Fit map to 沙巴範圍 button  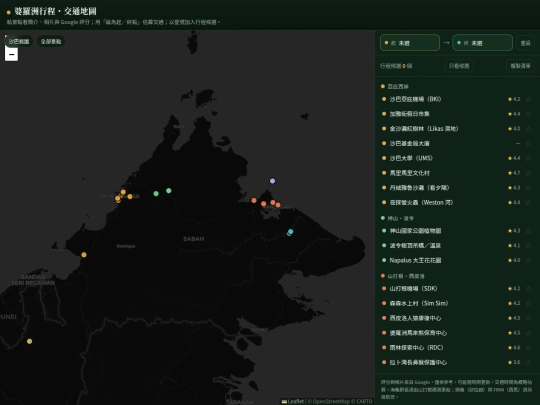19,41
